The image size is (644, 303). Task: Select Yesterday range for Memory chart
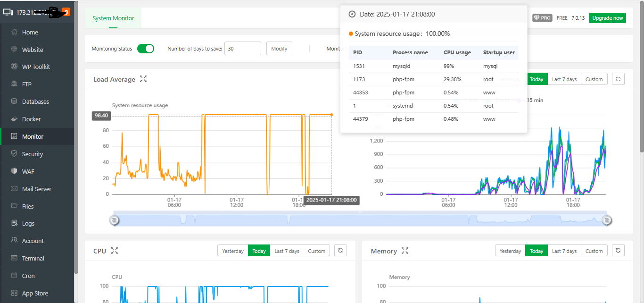pos(511,251)
